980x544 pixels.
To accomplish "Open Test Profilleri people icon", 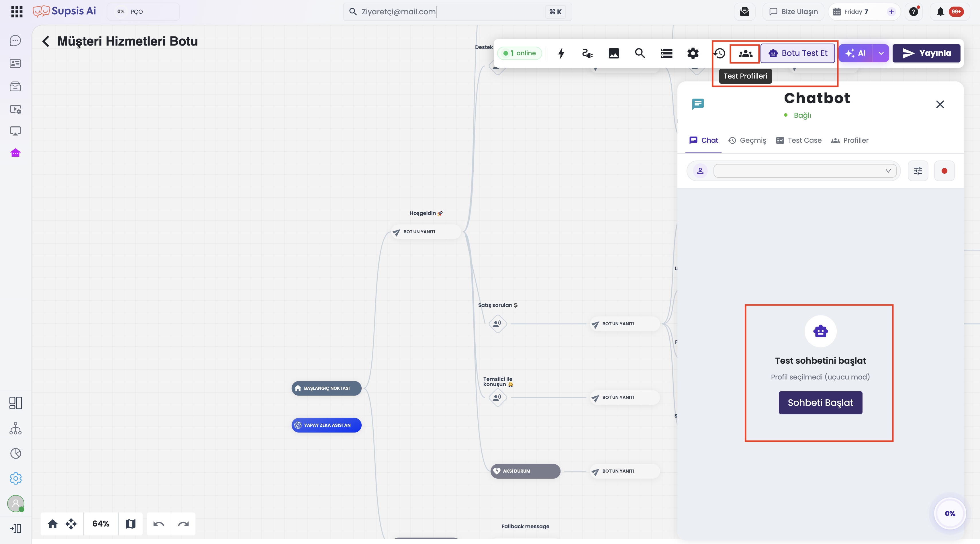I will [745, 53].
